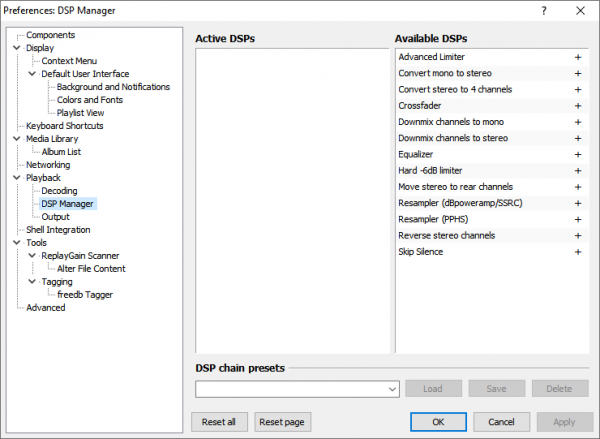
Task: Add Equalizer DSP using its plus icon
Action: [577, 154]
